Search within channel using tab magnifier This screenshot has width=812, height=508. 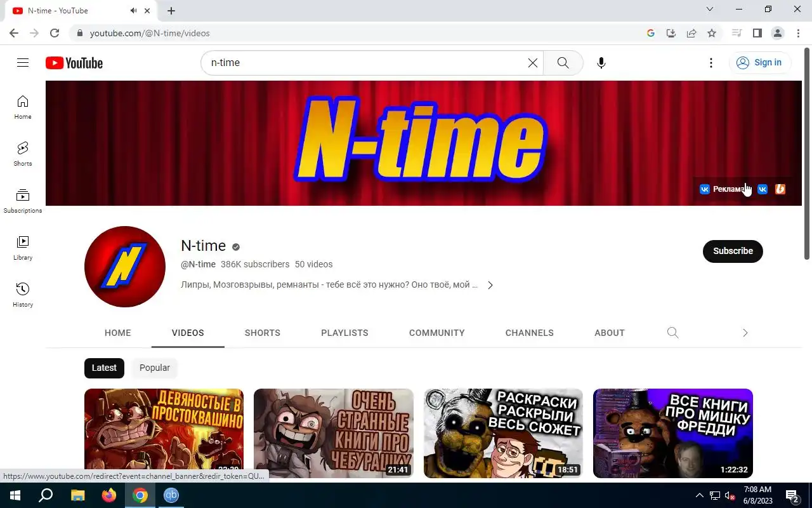673,333
